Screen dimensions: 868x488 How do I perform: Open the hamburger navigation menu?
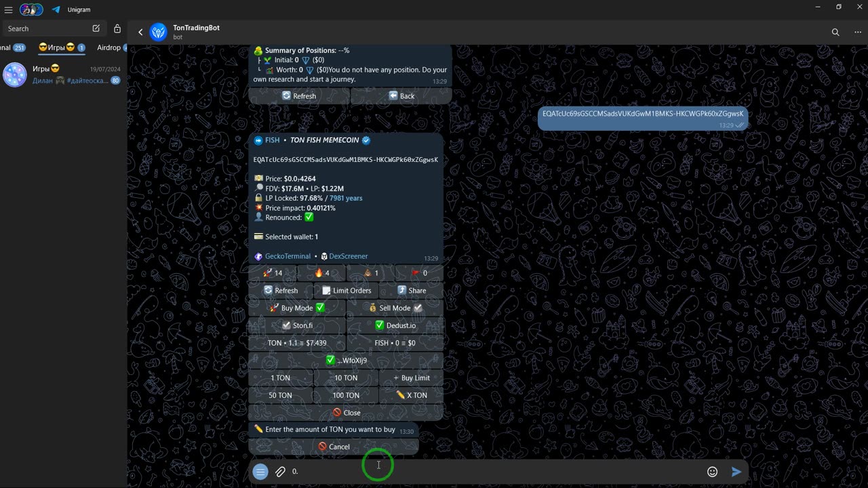9,9
